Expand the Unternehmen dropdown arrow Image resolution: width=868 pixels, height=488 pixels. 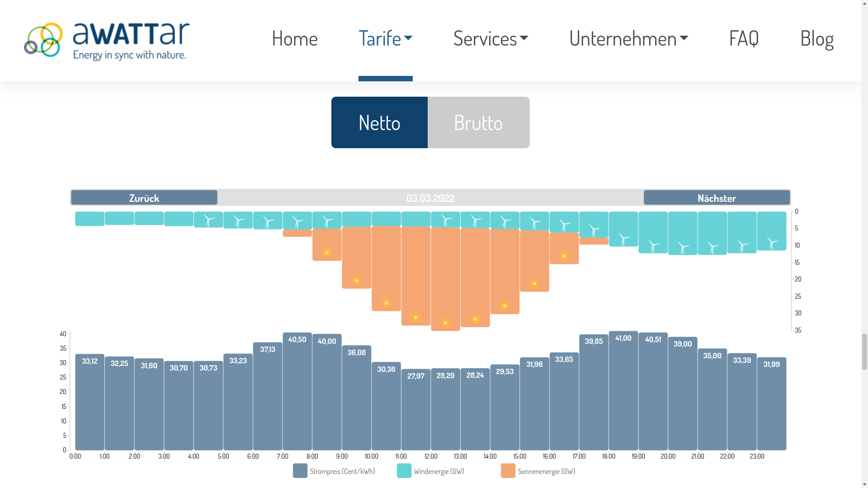pos(684,38)
